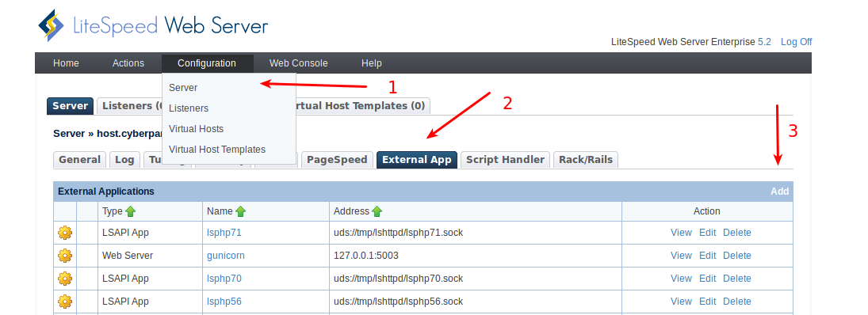This screenshot has height=315, width=868.
Task: Open the Actions menu
Action: click(x=128, y=63)
